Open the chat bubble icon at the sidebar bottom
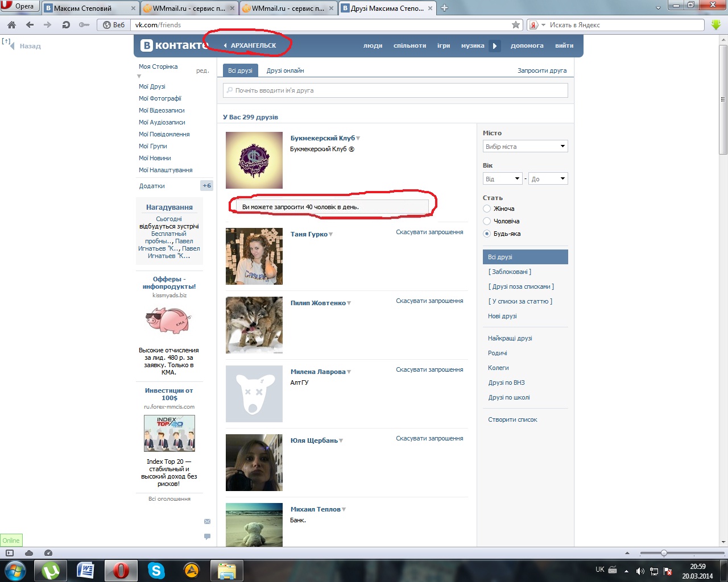728x582 pixels. coord(207,537)
